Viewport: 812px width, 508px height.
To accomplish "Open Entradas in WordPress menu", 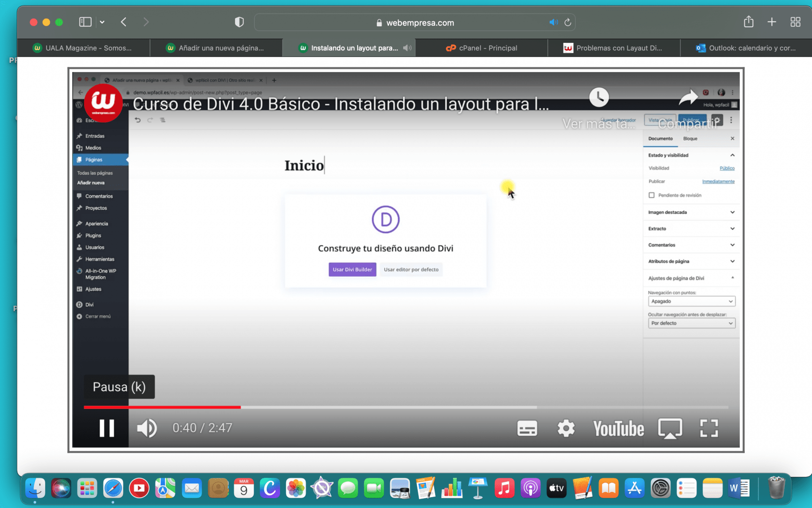I will [x=94, y=136].
